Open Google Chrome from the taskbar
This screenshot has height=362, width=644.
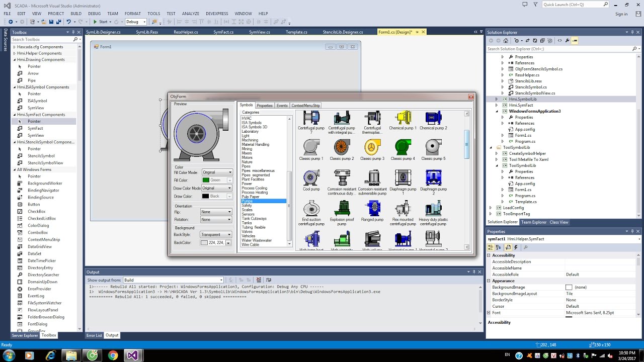coord(113,355)
